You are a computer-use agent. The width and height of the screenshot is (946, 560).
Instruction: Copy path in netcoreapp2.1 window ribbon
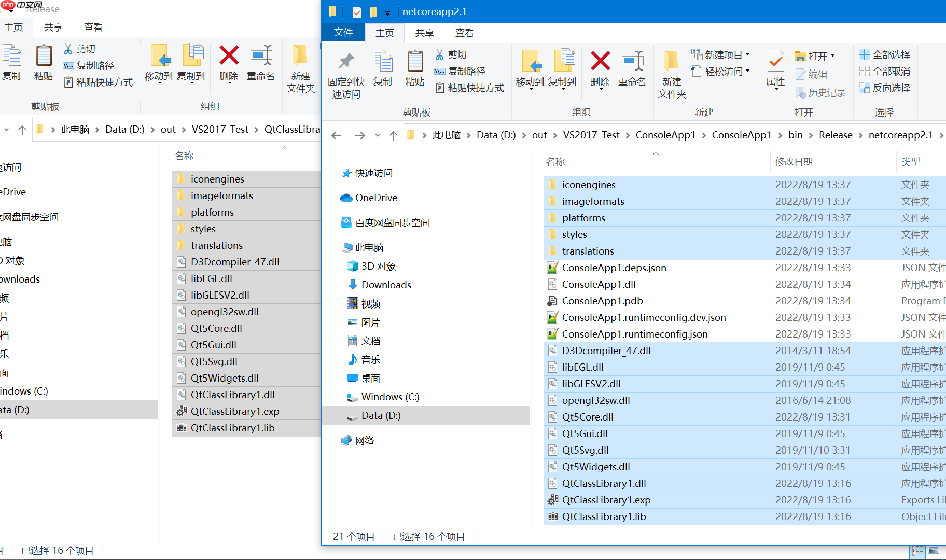460,71
